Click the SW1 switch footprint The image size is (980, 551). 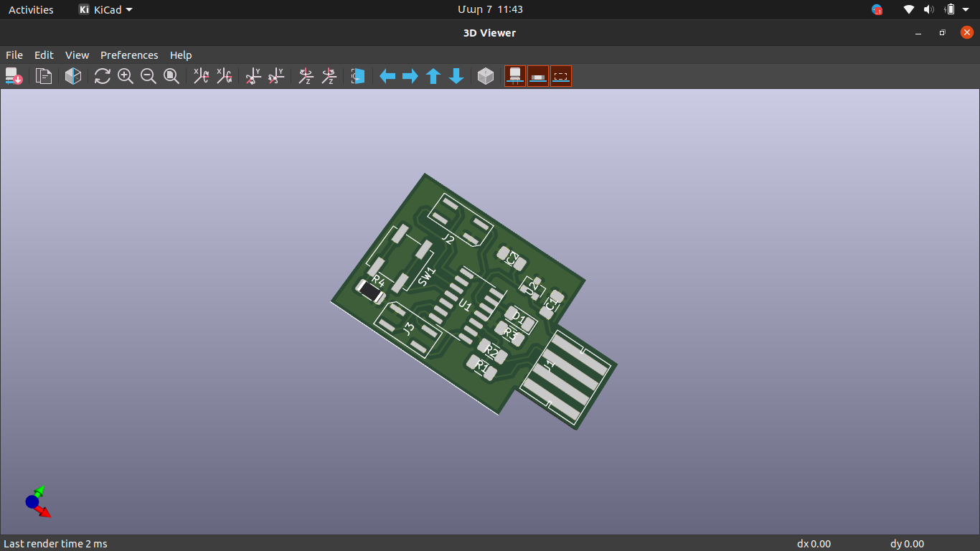pos(402,258)
